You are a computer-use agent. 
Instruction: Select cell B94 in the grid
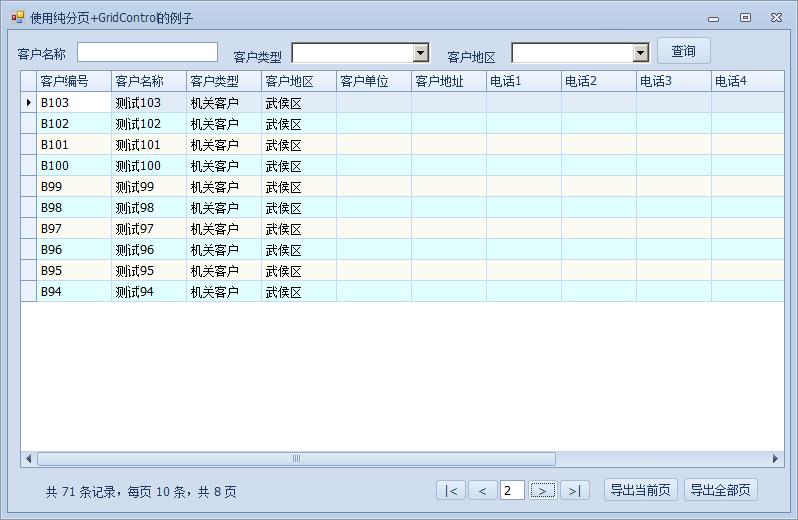click(74, 292)
